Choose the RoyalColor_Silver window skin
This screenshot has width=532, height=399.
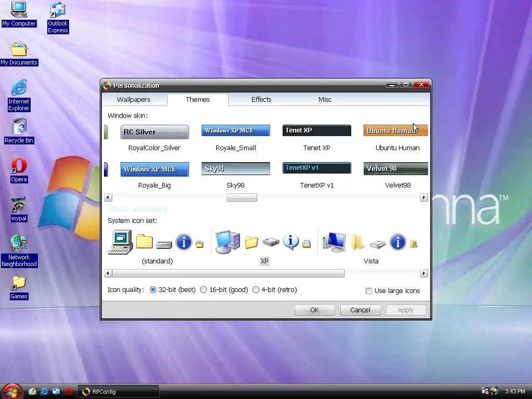(x=154, y=138)
